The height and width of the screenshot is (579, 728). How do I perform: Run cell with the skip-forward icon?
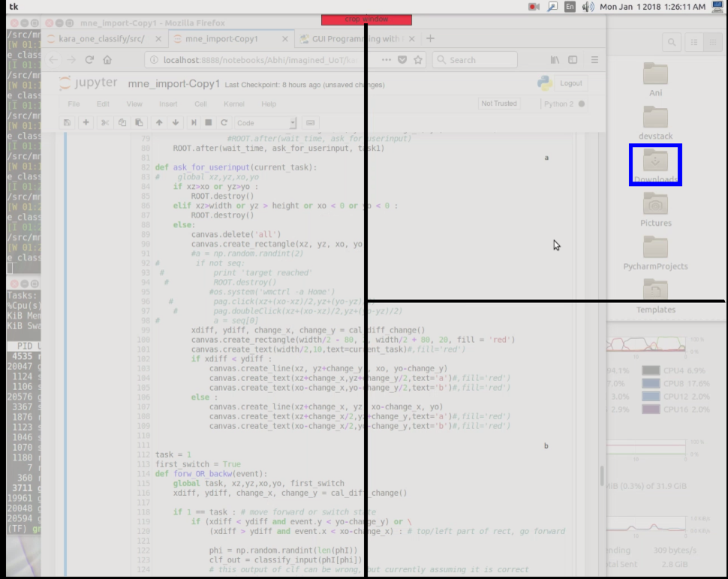194,122
